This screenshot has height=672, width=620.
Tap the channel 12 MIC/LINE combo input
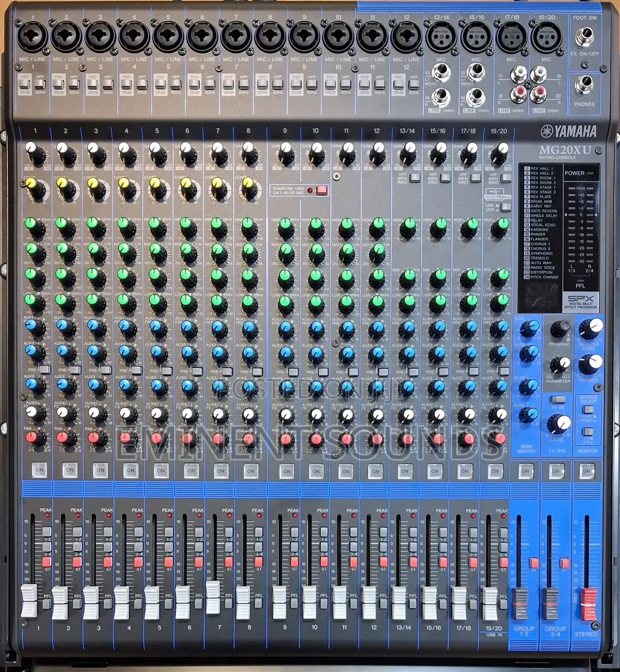(x=406, y=37)
